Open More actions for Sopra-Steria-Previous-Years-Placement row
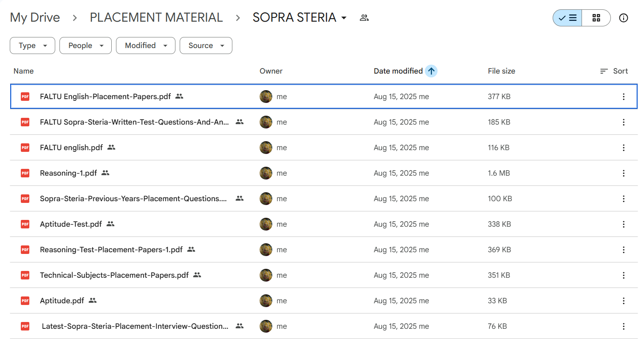Viewport: 644px width, 339px height. pyautogui.click(x=623, y=199)
